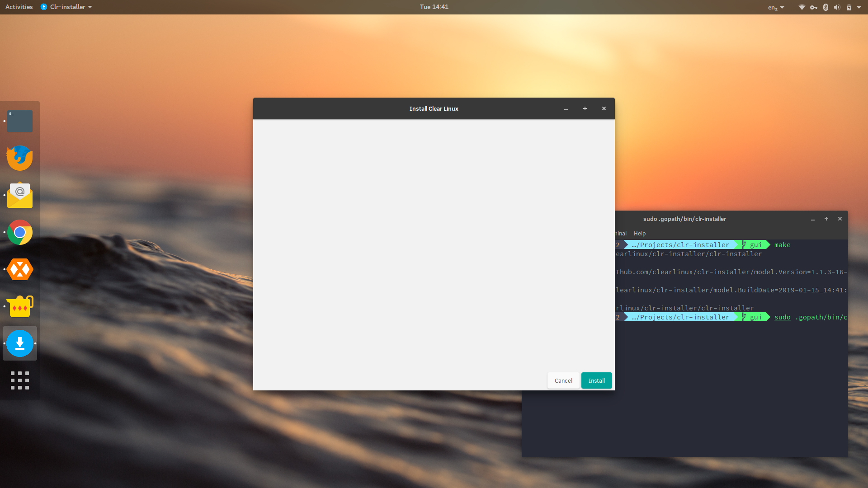Change the en keyboard input source

coord(776,7)
